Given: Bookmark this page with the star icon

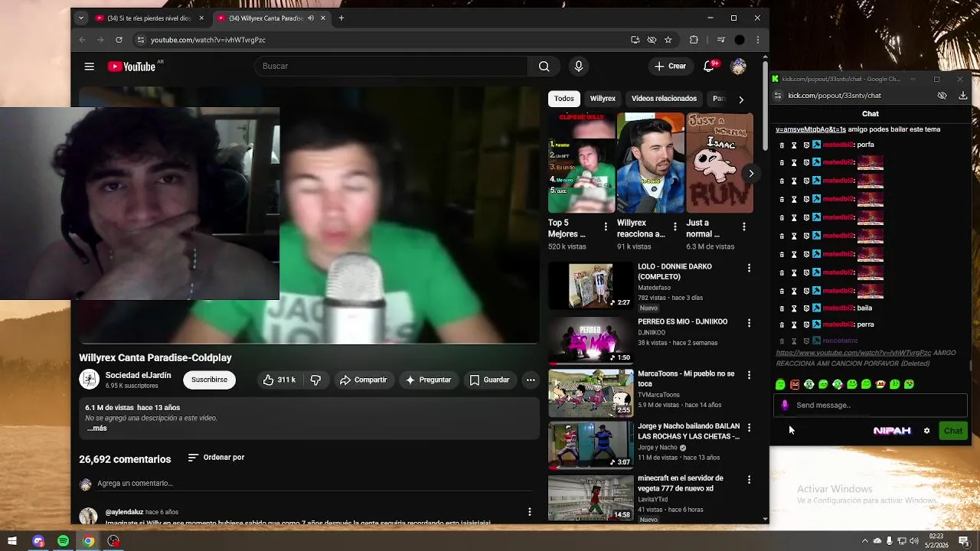Looking at the screenshot, I should [668, 40].
